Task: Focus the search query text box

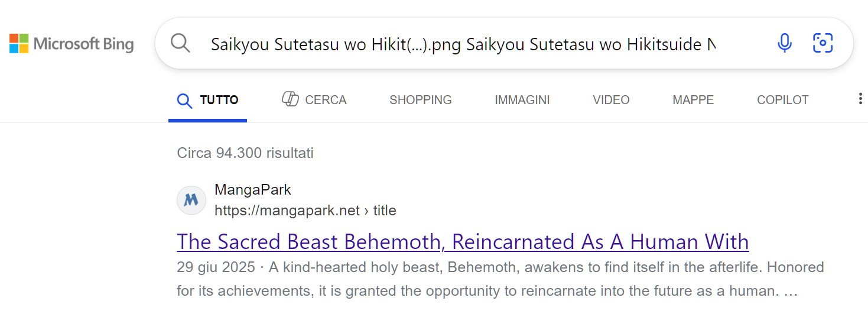Action: click(x=463, y=44)
